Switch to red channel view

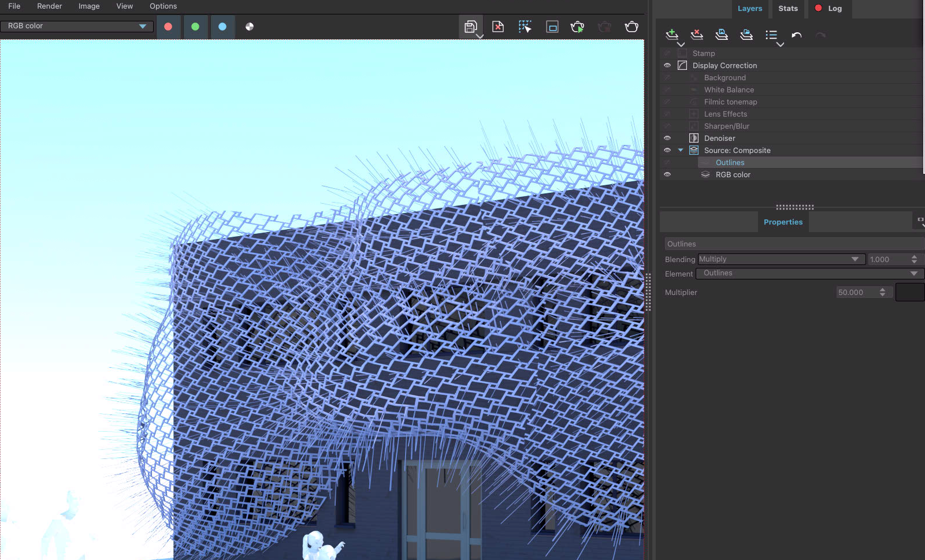(x=168, y=27)
